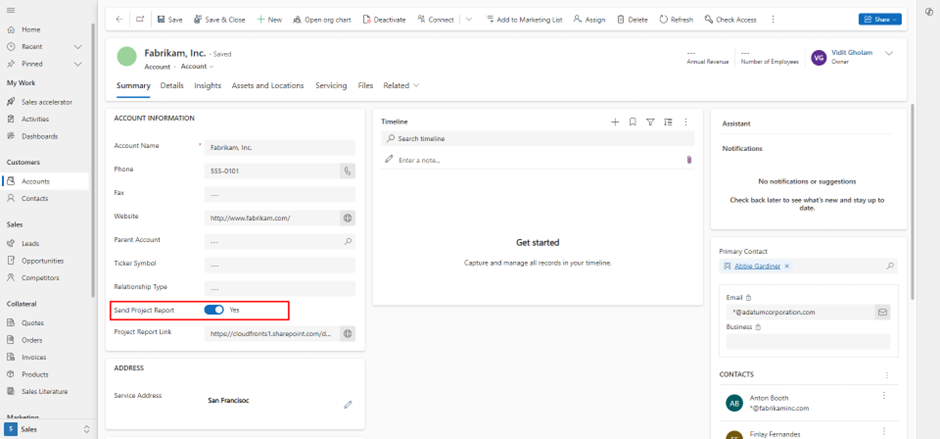Open the Servicing tab
This screenshot has width=940, height=439.
tap(331, 86)
